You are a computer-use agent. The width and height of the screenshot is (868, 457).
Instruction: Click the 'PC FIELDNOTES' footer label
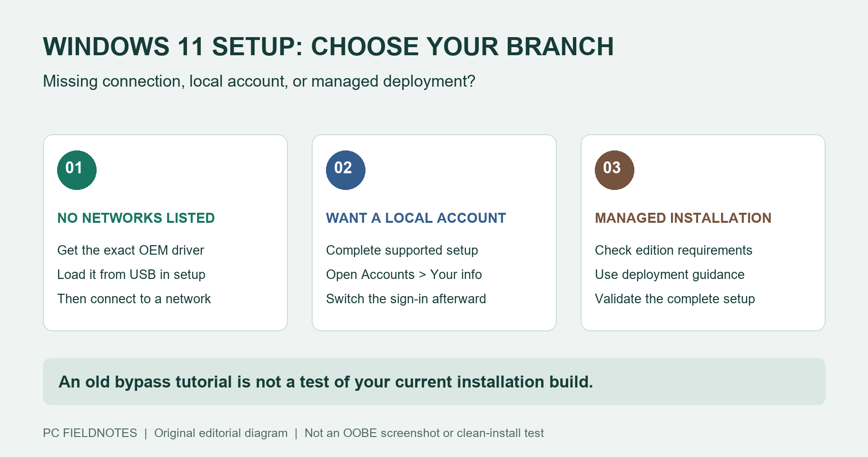tap(90, 433)
